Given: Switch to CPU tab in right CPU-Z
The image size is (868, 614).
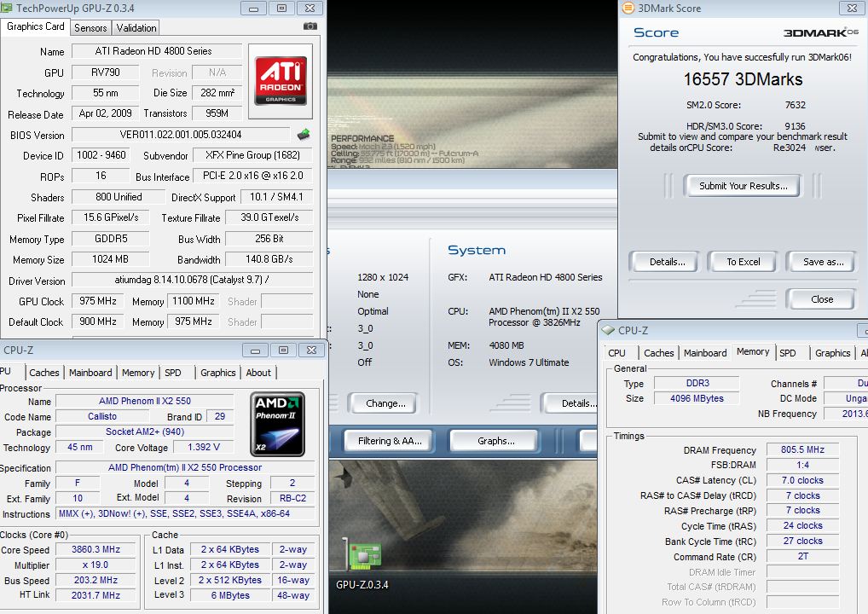Looking at the screenshot, I should (x=616, y=353).
